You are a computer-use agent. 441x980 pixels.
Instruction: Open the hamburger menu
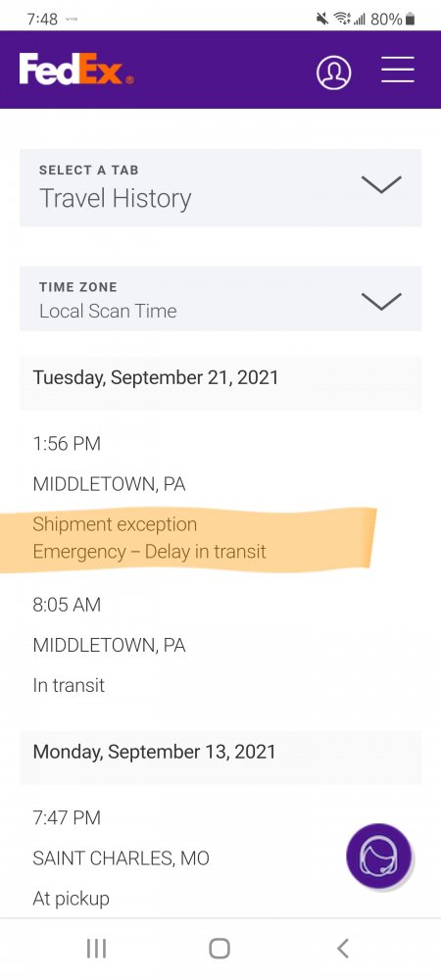point(398,70)
